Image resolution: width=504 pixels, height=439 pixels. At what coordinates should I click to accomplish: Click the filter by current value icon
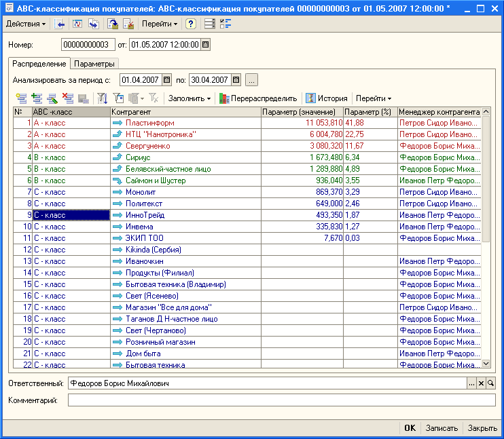point(118,98)
